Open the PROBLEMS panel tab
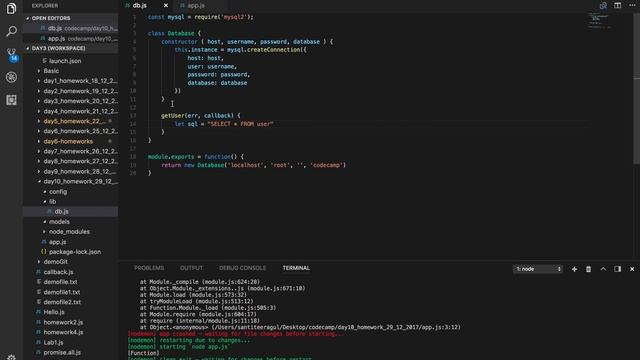The height and width of the screenshot is (360, 640). click(149, 268)
